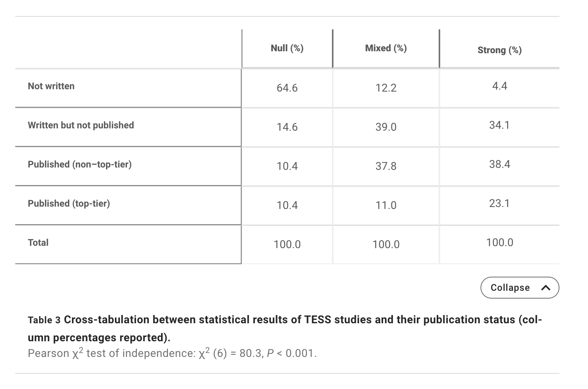Click the "Mixed (%)" column header
The width and height of the screenshot is (588, 389).
tap(386, 48)
